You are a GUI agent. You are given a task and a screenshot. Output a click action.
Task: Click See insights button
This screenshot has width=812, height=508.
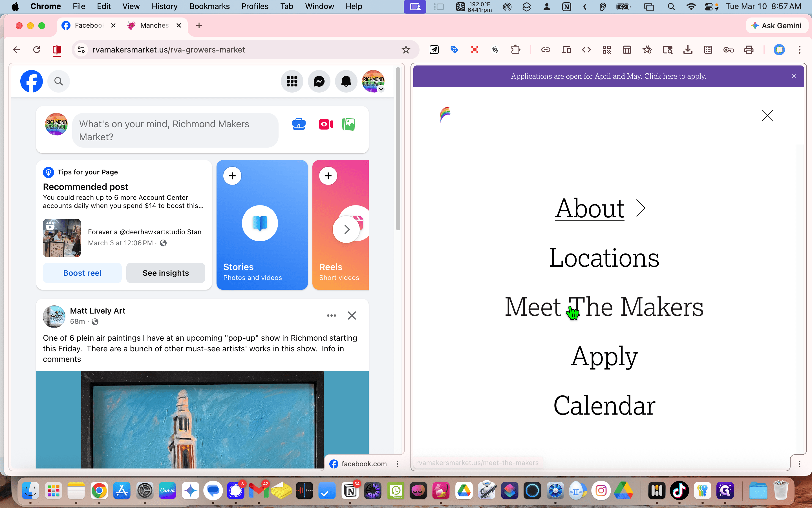pos(166,273)
